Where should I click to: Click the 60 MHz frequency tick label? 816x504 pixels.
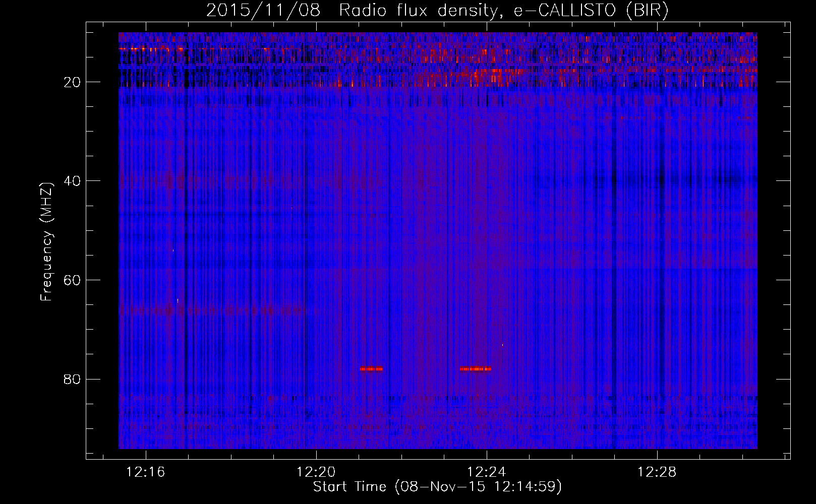point(72,280)
